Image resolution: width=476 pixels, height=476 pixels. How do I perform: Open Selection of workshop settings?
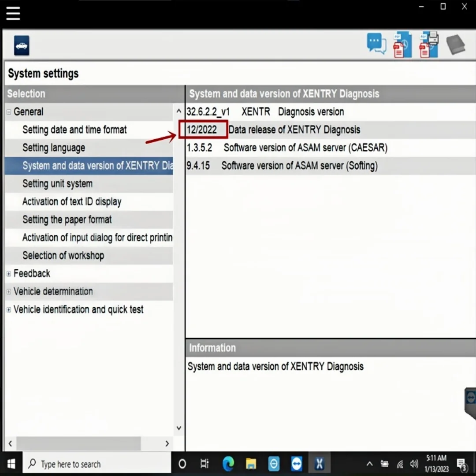(63, 255)
